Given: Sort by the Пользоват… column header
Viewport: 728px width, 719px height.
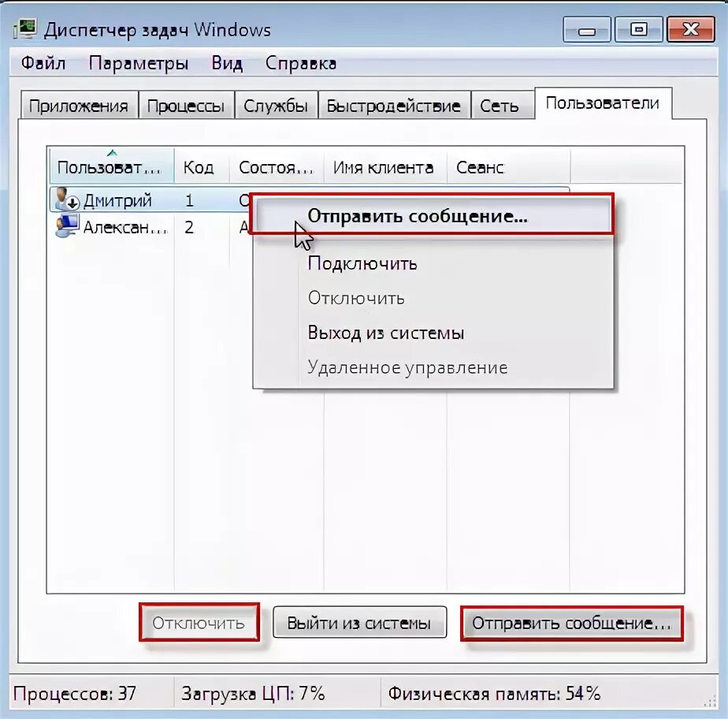Looking at the screenshot, I should click(111, 166).
